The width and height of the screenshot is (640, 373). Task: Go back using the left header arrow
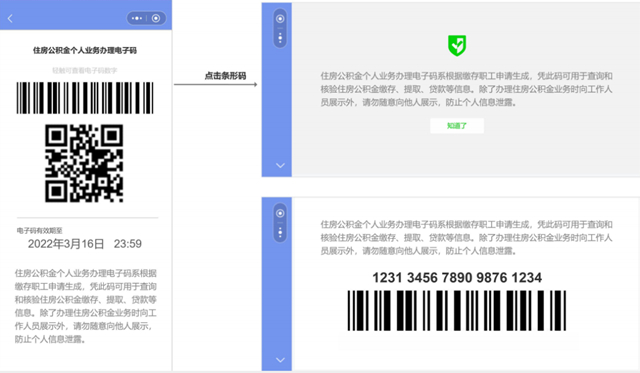(10, 18)
